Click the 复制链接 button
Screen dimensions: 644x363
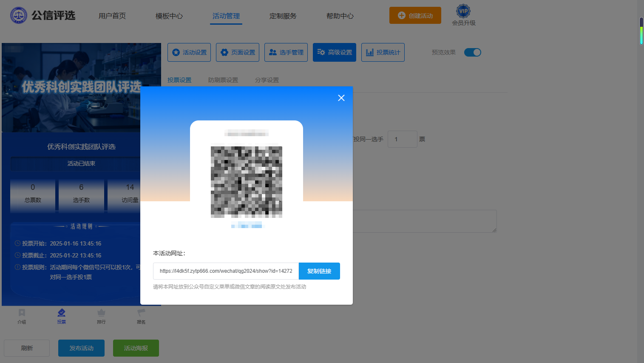click(x=319, y=271)
